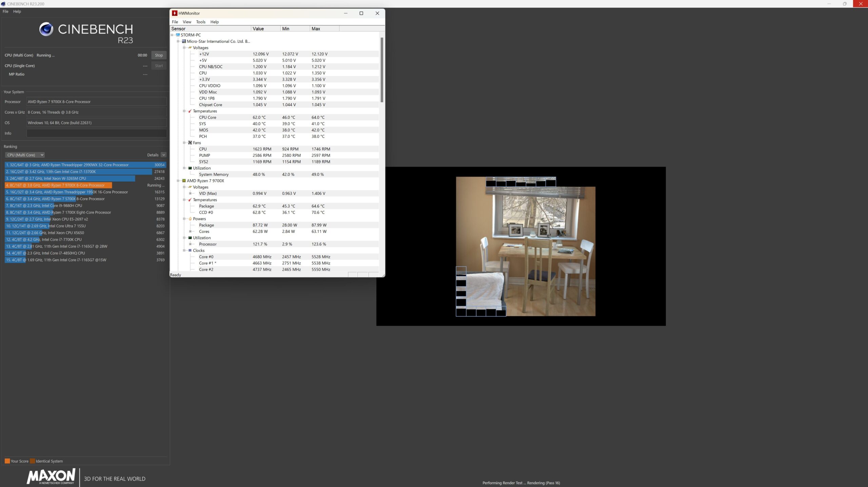
Task: Collapse the motherboard Voltages group
Action: (184, 48)
